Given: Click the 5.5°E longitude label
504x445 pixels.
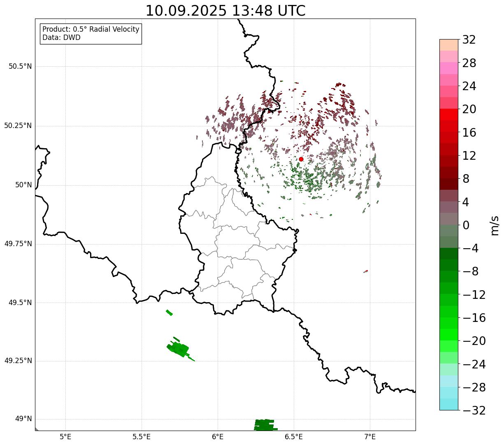Looking at the screenshot, I should point(142,437).
